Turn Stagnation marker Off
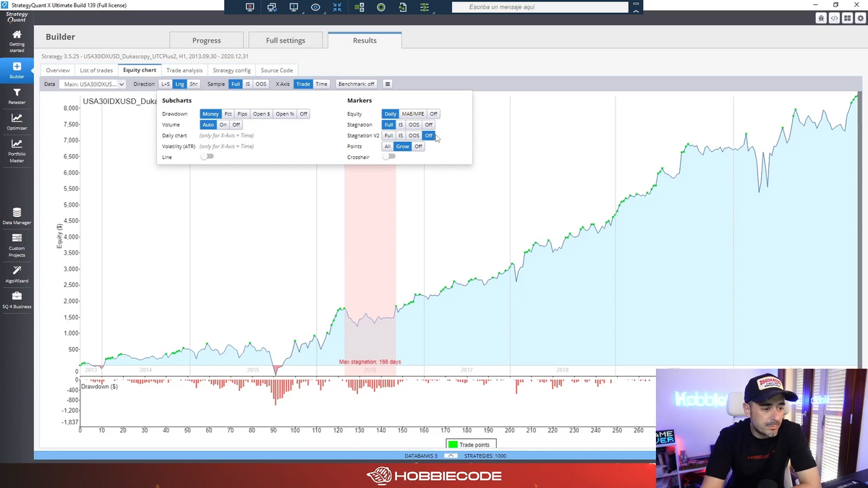This screenshot has width=868, height=488. (429, 124)
